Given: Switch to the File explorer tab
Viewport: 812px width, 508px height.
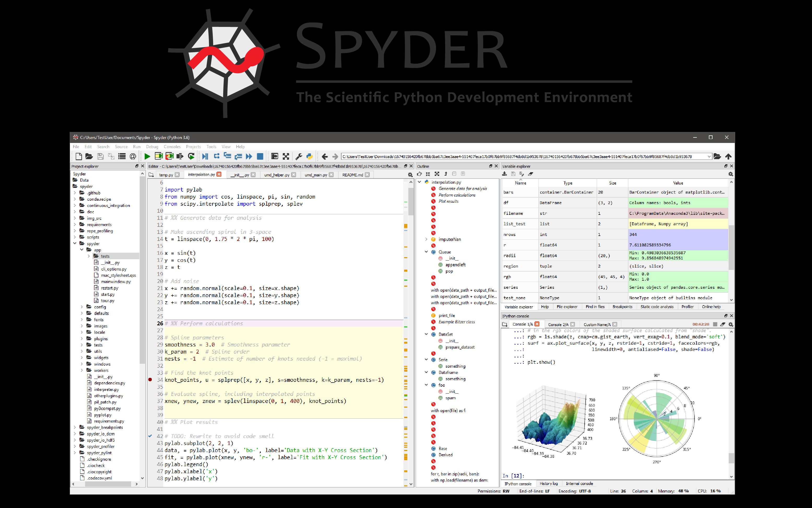Looking at the screenshot, I should (567, 307).
